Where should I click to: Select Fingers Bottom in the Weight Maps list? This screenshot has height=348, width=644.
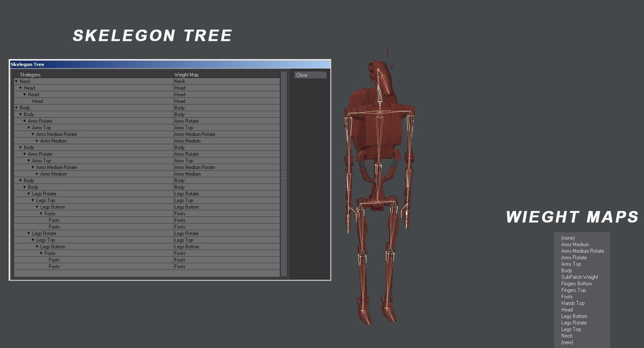point(577,284)
